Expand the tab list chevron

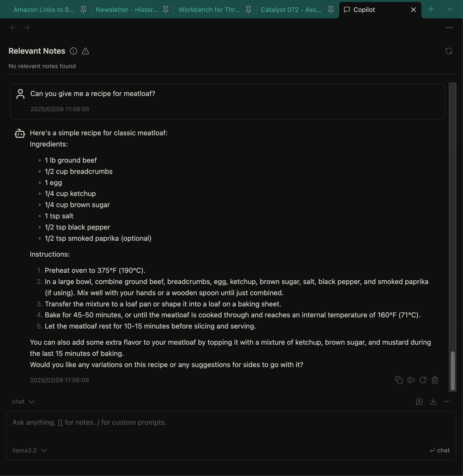tap(450, 9)
